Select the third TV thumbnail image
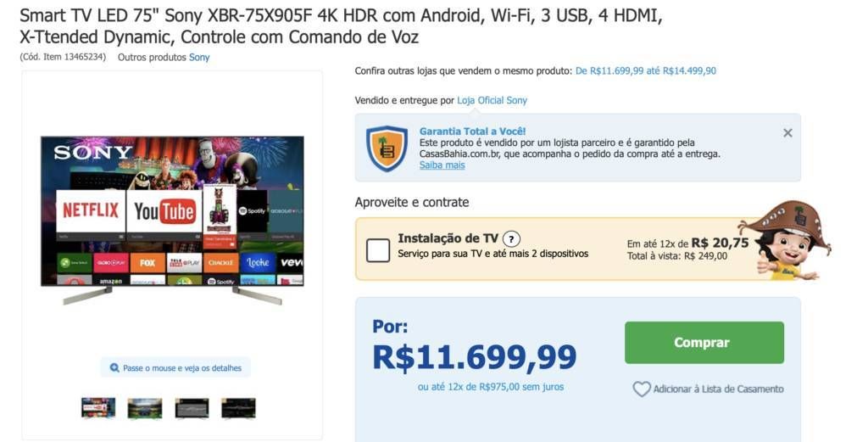 click(192, 408)
